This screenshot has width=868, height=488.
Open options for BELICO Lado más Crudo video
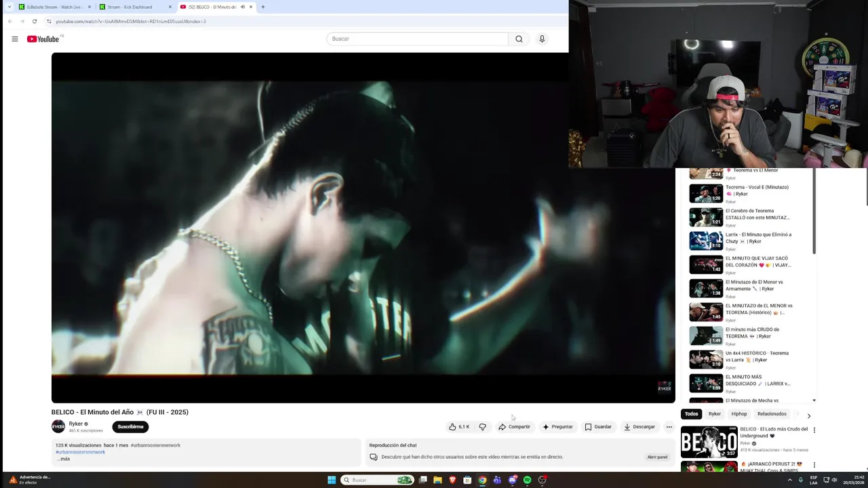click(x=814, y=430)
